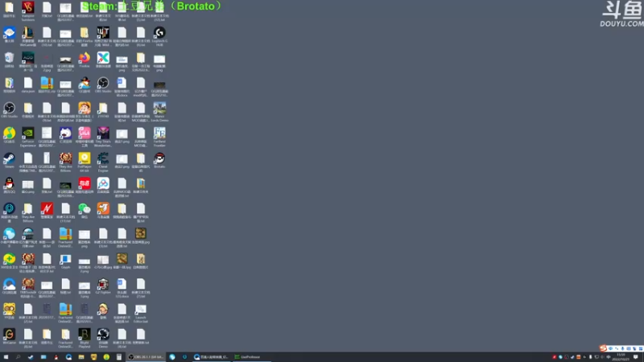
Task: Select the Brotato game shortcut
Action: click(x=159, y=160)
